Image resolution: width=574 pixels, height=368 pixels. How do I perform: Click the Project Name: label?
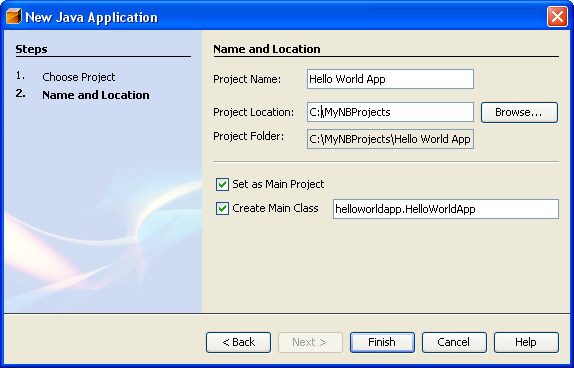coord(247,79)
